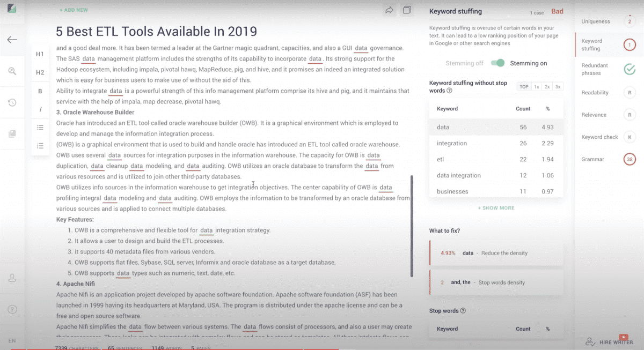Image resolution: width=644 pixels, height=350 pixels.
Task: Insert bulleted list icon
Action: click(x=40, y=128)
